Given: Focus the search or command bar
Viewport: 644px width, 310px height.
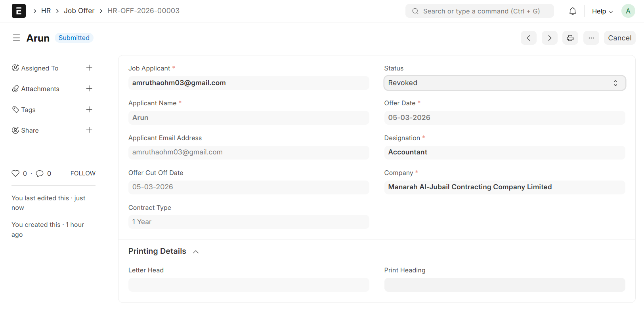Looking at the screenshot, I should click(480, 11).
